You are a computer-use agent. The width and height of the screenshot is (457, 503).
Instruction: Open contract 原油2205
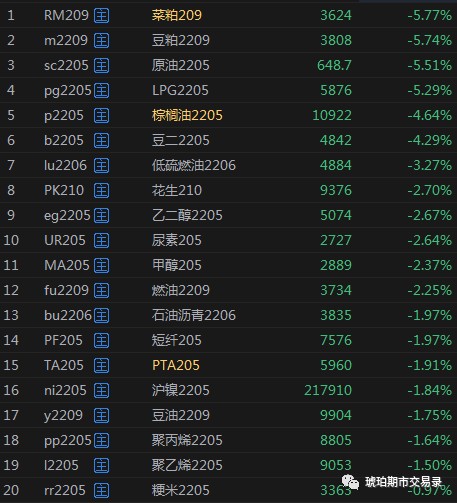[x=181, y=65]
